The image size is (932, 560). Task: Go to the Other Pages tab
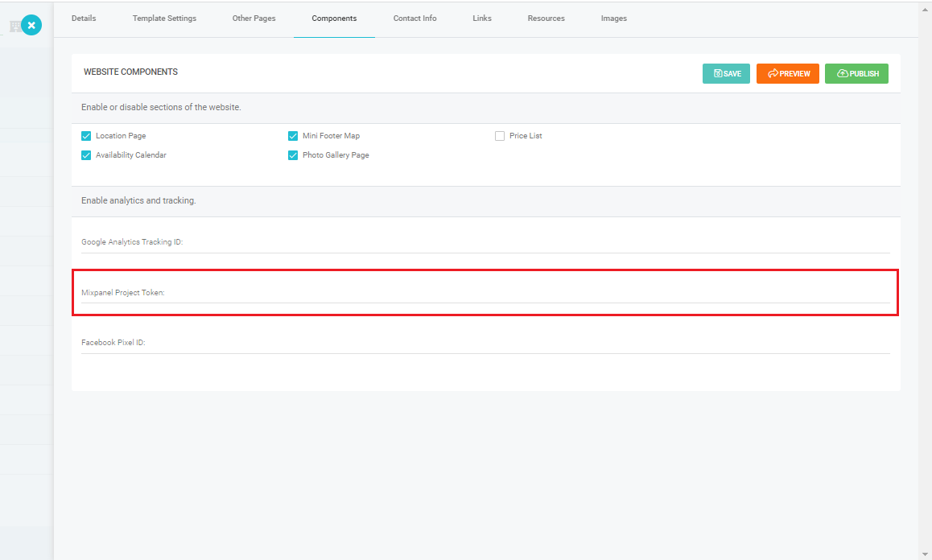click(x=254, y=19)
